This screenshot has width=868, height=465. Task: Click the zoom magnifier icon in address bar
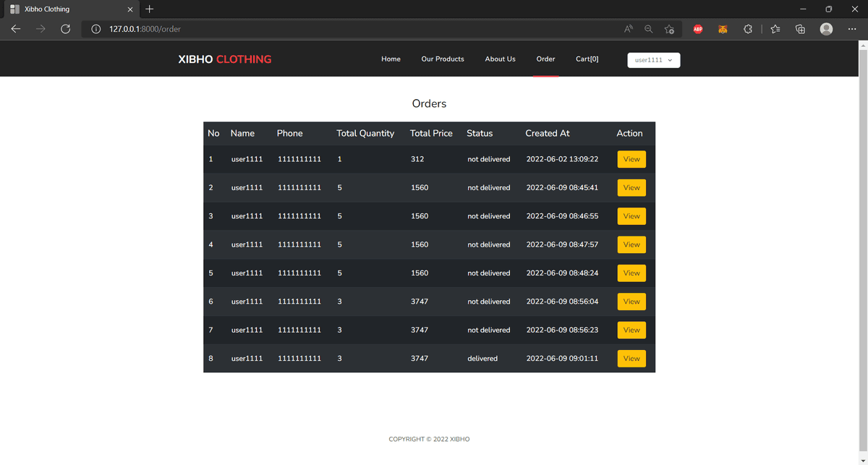649,29
